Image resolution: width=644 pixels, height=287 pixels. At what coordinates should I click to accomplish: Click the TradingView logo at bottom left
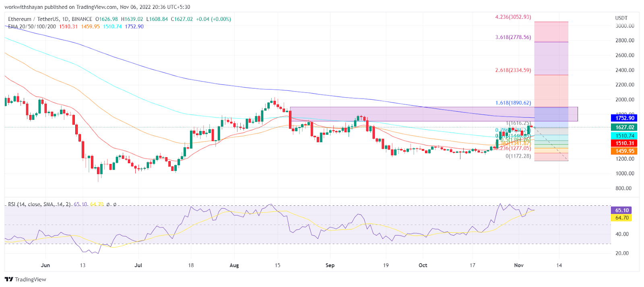pos(25,279)
